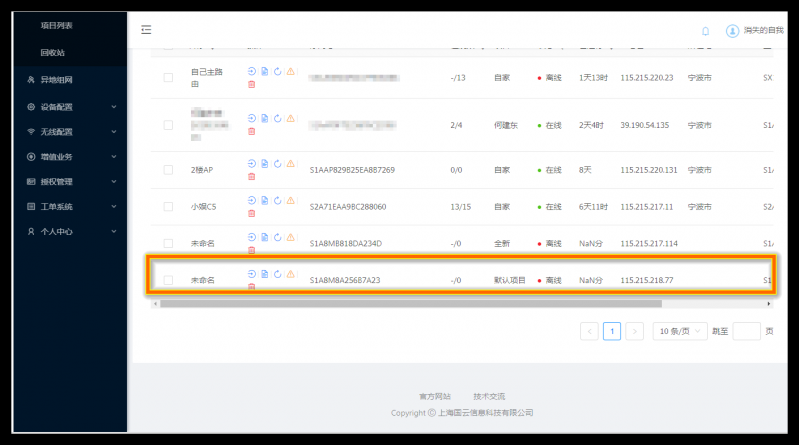Image resolution: width=799 pixels, height=445 pixels.
Task: Click the refresh icon in the 何建东 row
Action: 277,118
